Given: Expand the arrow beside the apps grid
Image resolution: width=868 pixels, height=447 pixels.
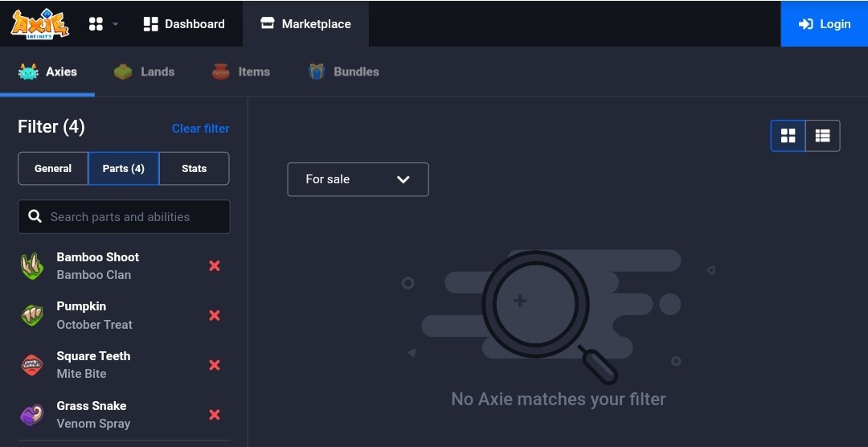Looking at the screenshot, I should [x=115, y=24].
